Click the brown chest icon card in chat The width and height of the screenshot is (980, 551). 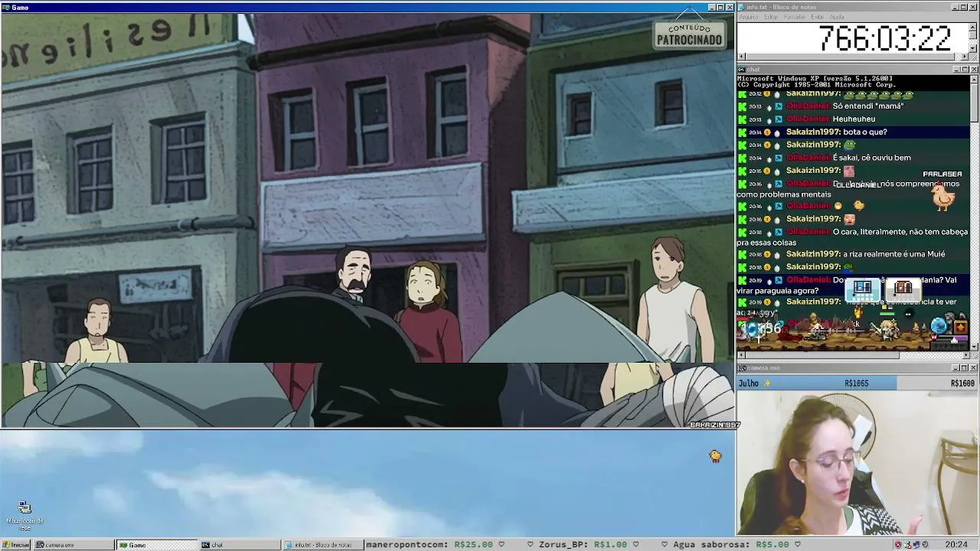click(903, 289)
